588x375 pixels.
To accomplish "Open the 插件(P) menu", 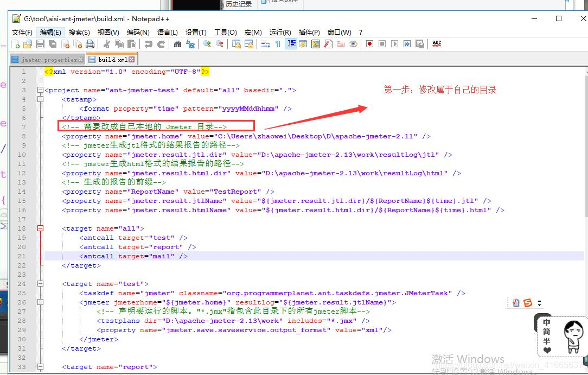I will pos(309,32).
